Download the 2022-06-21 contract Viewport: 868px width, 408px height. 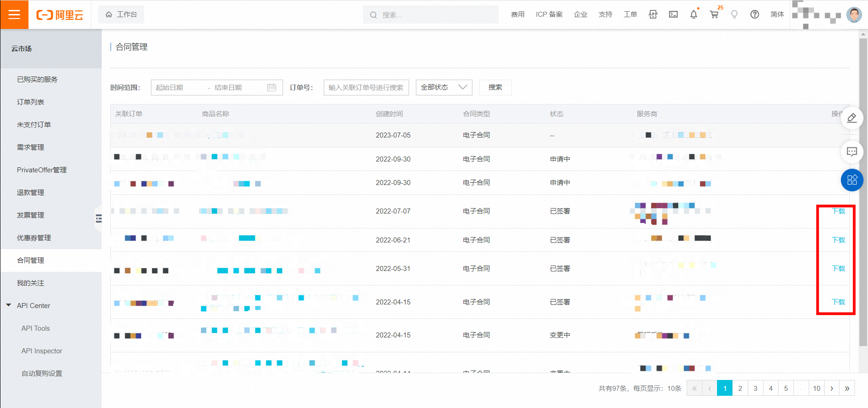point(838,240)
